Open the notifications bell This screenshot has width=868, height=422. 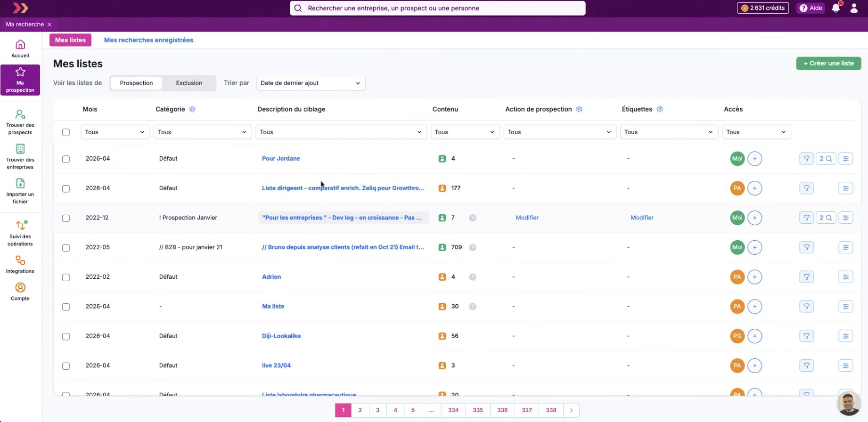pyautogui.click(x=836, y=8)
